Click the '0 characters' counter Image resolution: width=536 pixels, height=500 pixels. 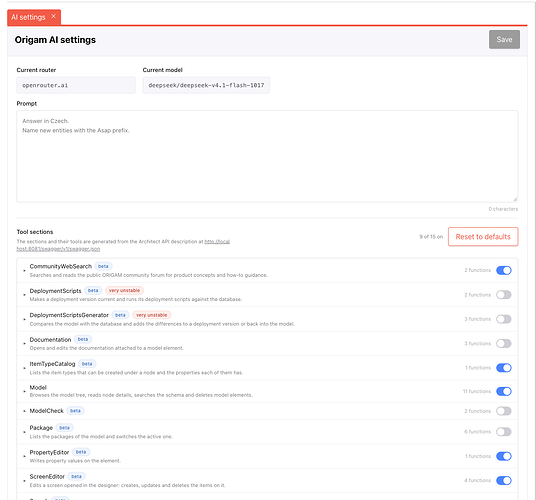point(503,209)
